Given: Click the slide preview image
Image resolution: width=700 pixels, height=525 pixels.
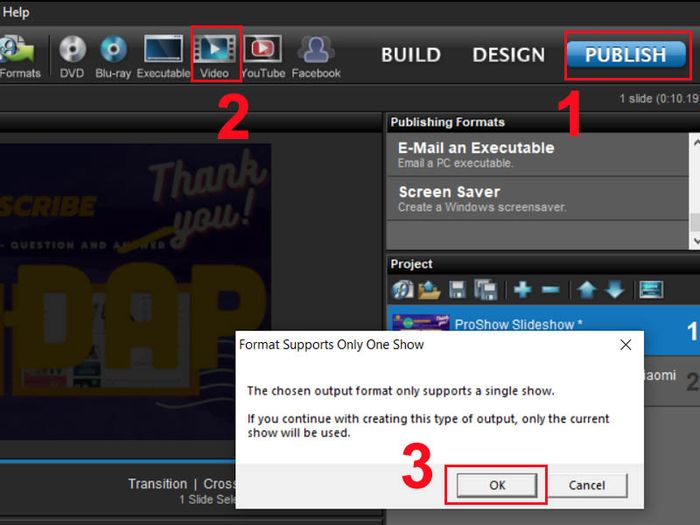Looking at the screenshot, I should tap(135, 292).
